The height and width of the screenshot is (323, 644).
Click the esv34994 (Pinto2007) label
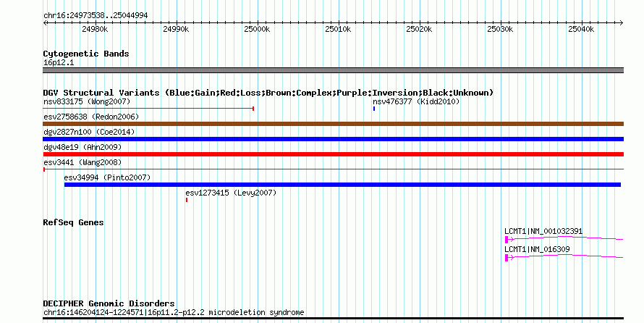(107, 177)
